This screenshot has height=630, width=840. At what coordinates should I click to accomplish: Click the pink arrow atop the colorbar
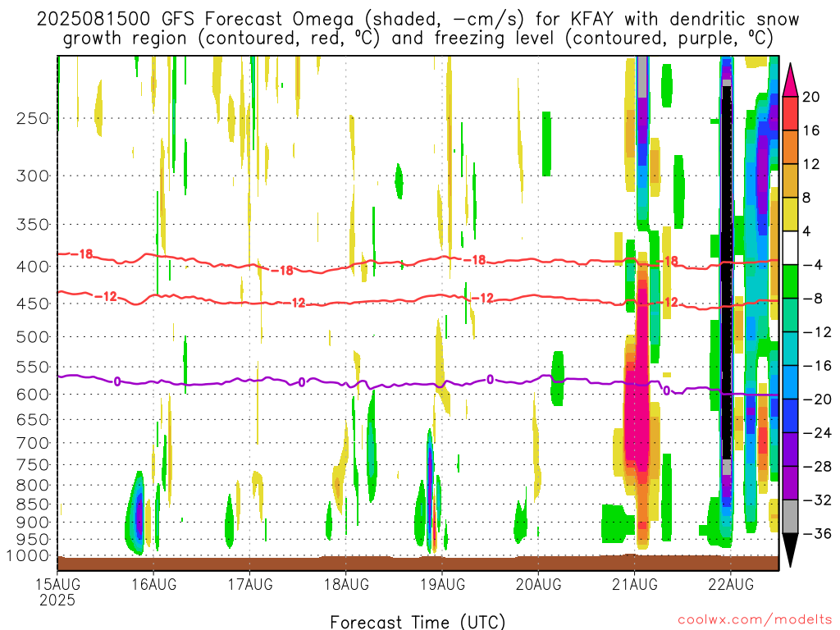[x=790, y=80]
